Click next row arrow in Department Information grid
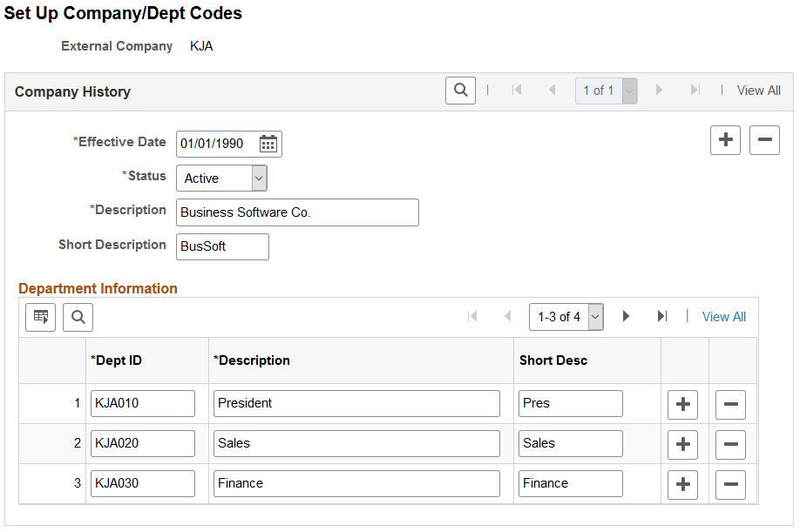Image resolution: width=800 pixels, height=532 pixels. pos(626,317)
